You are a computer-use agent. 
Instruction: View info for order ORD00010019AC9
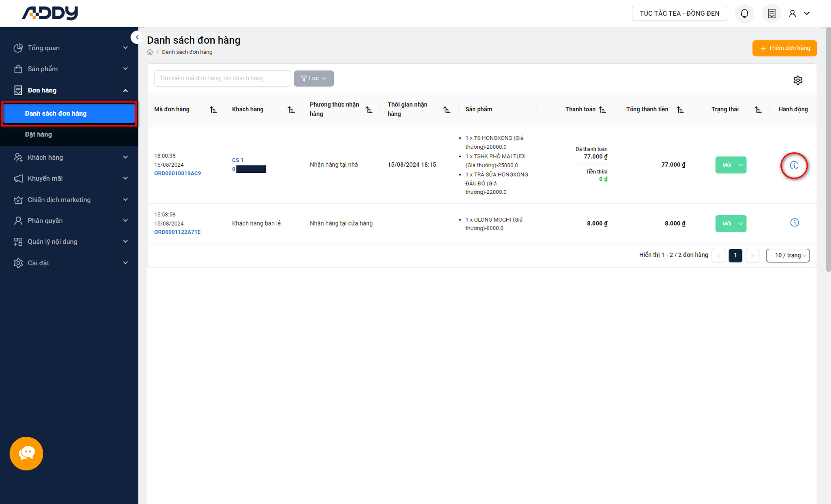point(794,165)
